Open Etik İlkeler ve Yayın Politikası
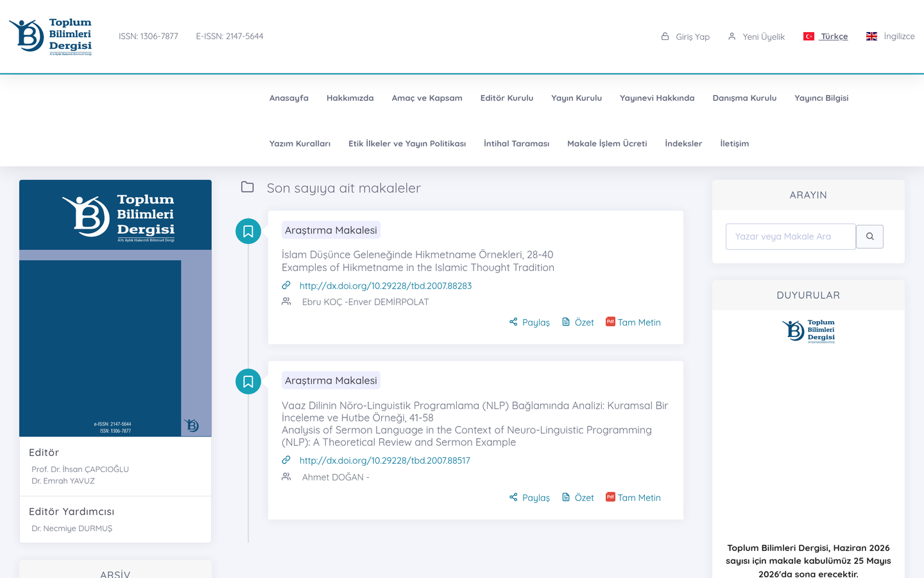This screenshot has height=578, width=924. (x=407, y=144)
